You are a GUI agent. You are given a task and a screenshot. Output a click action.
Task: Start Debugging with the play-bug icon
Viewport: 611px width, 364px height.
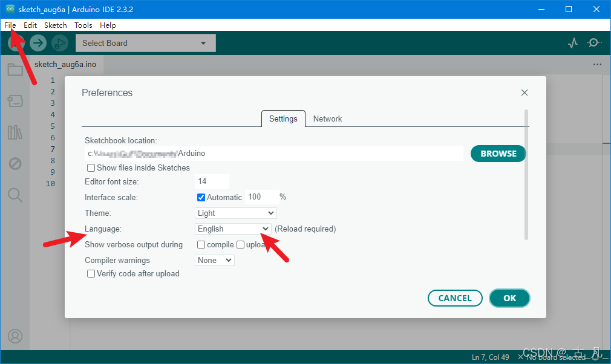(60, 43)
